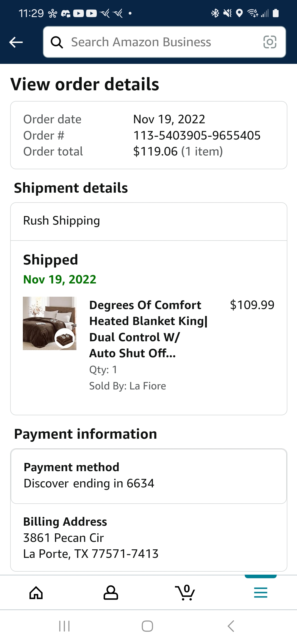
Task: Tap Sold By La Fiore seller
Action: [128, 386]
